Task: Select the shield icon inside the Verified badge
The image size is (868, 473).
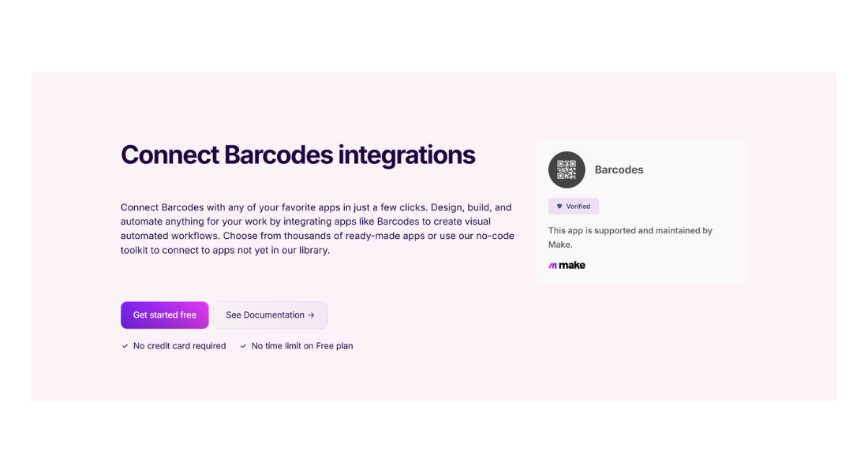Action: 560,206
